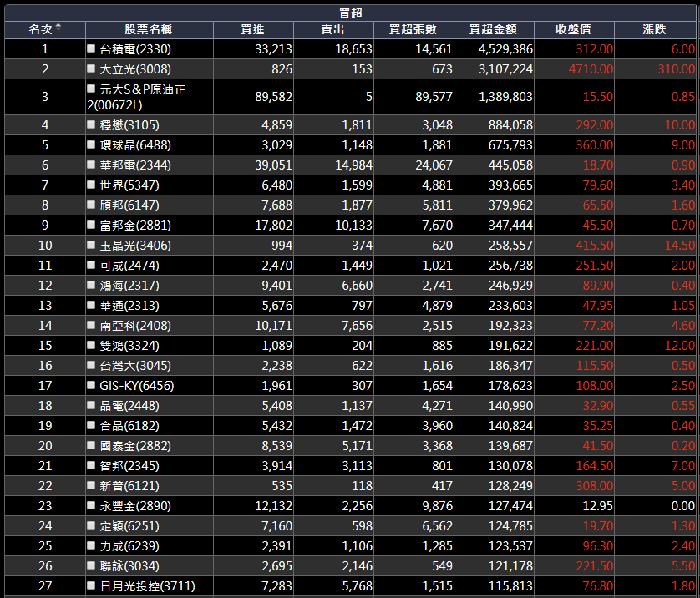Viewport: 700px width, 598px height.
Task: Click the 賣出 column header
Action: [x=333, y=29]
